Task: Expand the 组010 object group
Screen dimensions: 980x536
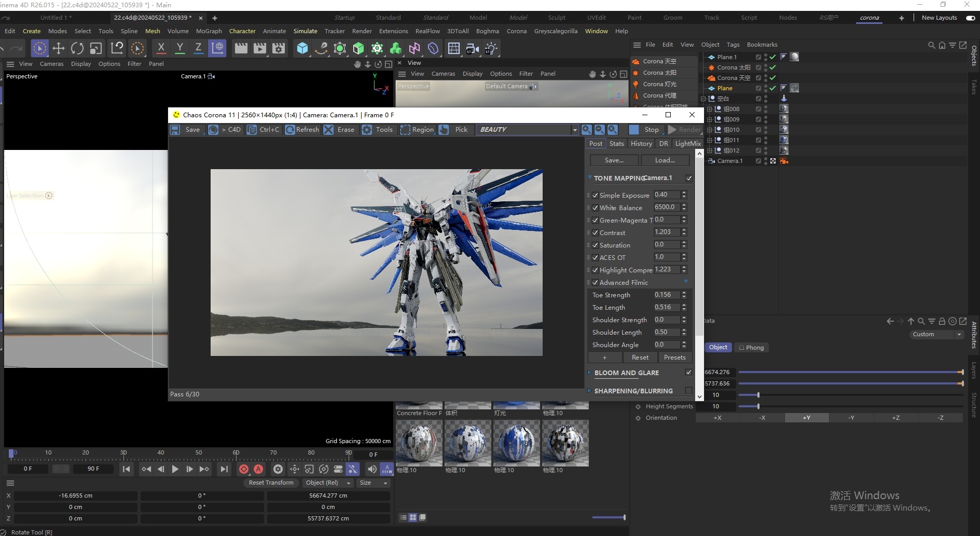Action: tap(709, 130)
